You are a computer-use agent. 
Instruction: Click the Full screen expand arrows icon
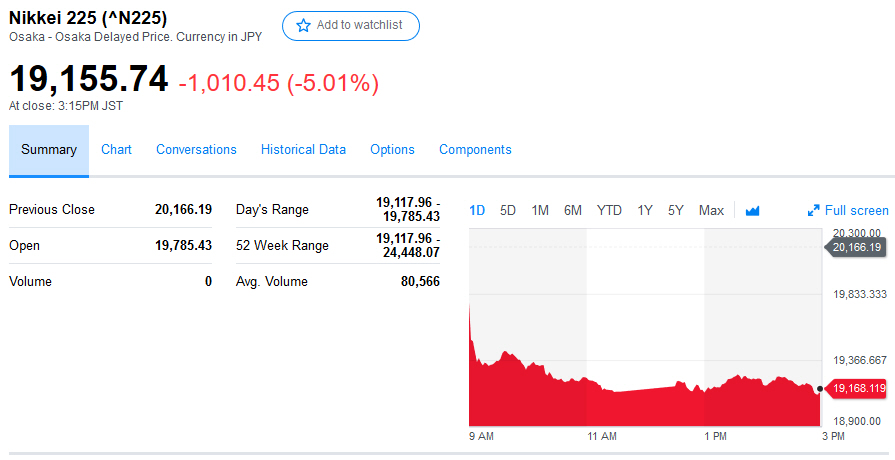click(813, 211)
